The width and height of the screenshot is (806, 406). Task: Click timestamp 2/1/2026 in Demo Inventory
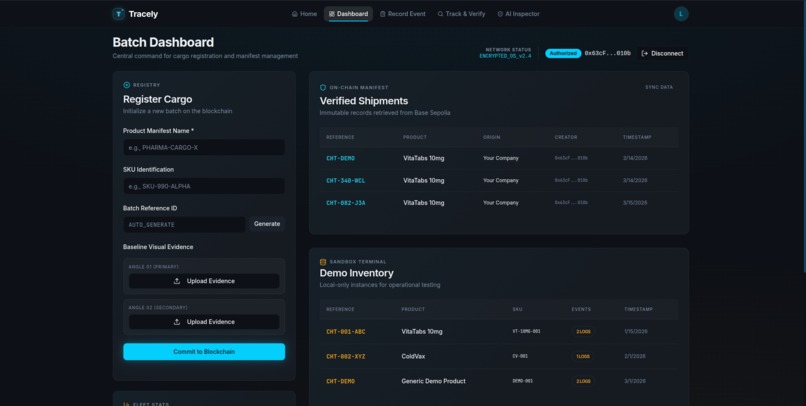click(635, 356)
